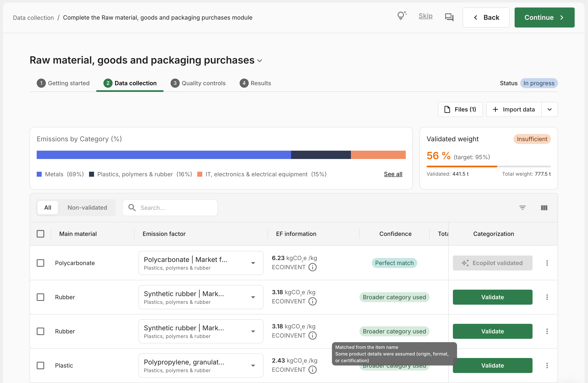Check the Polycarbonate row checkbox
This screenshot has width=588, height=383.
pyautogui.click(x=40, y=263)
